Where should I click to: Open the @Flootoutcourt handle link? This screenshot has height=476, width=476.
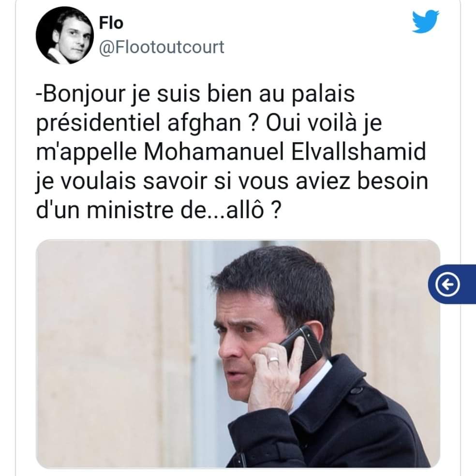tap(162, 47)
